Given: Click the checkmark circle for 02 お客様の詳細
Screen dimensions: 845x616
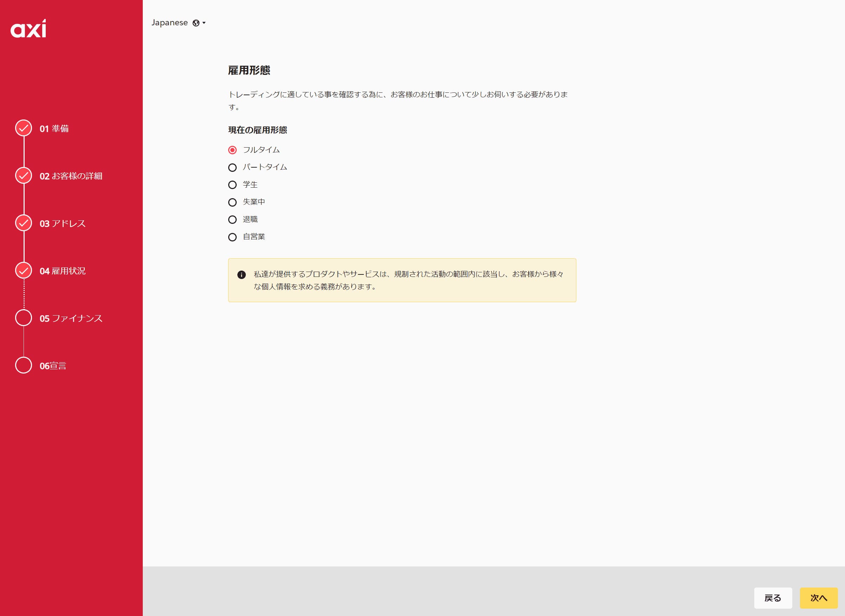Looking at the screenshot, I should [x=24, y=176].
